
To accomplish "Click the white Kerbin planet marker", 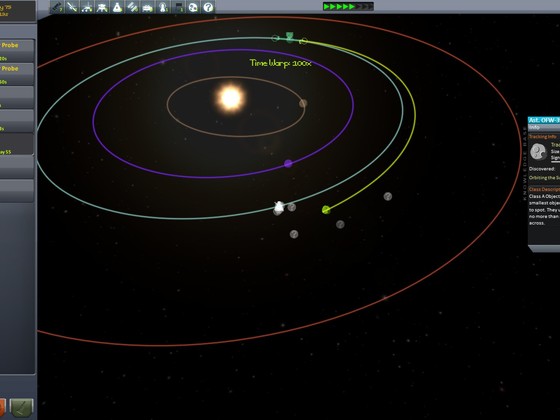I will [279, 207].
